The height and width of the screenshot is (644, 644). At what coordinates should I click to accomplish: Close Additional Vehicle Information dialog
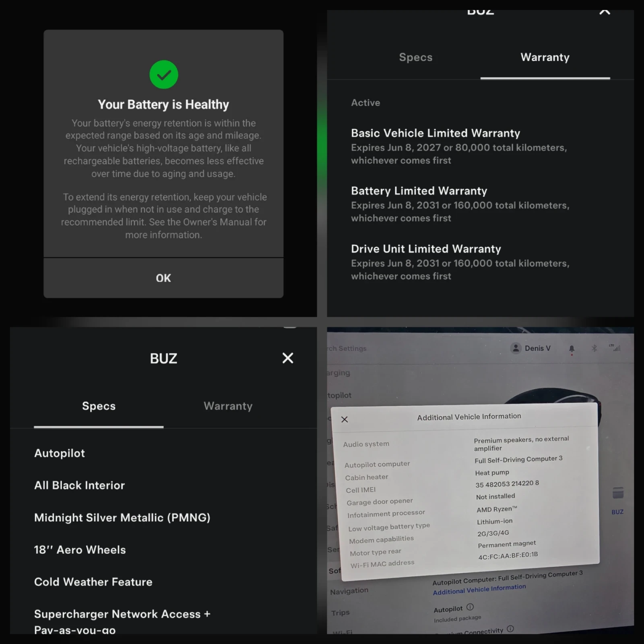click(x=345, y=419)
